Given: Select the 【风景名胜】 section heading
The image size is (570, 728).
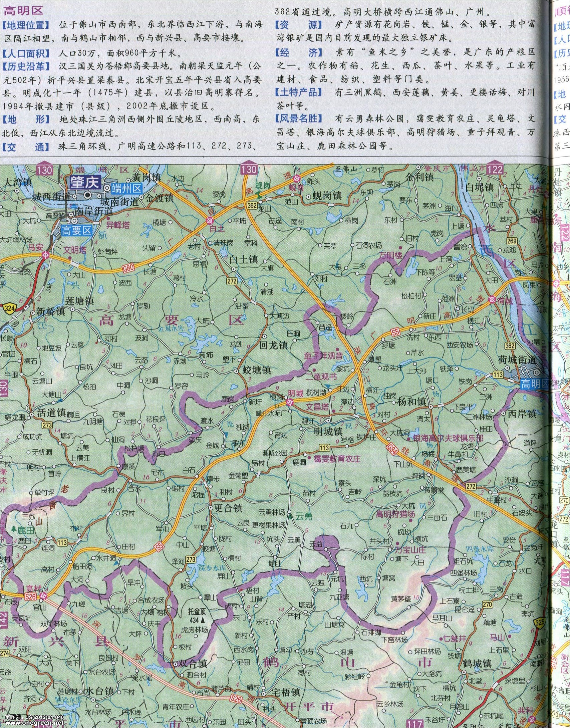Looking at the screenshot, I should 299,118.
